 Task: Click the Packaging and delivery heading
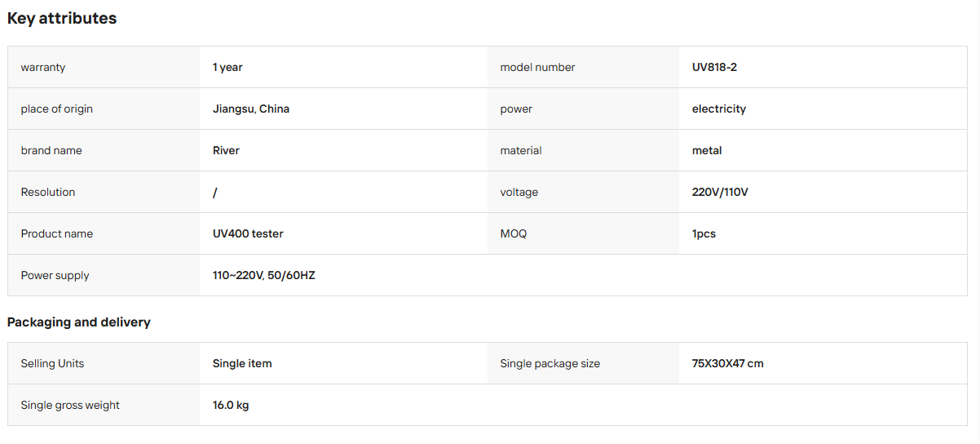coord(79,322)
